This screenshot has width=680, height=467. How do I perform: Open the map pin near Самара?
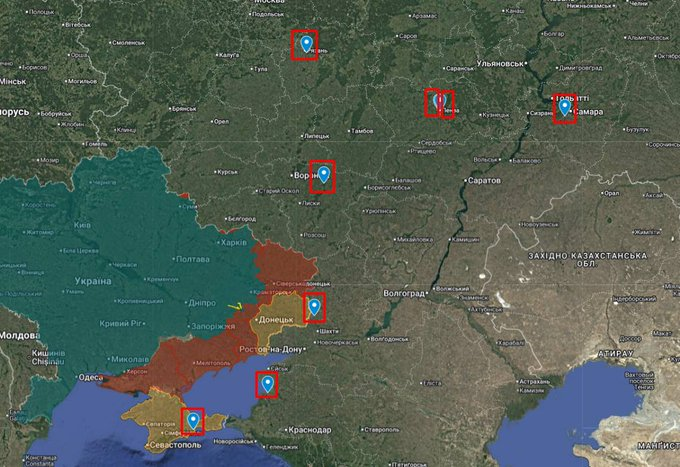pyautogui.click(x=565, y=107)
